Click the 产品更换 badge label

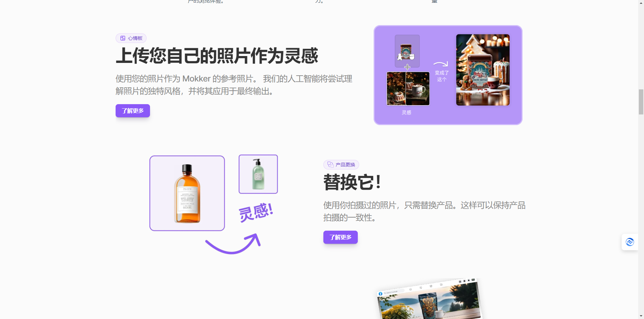[x=341, y=165]
